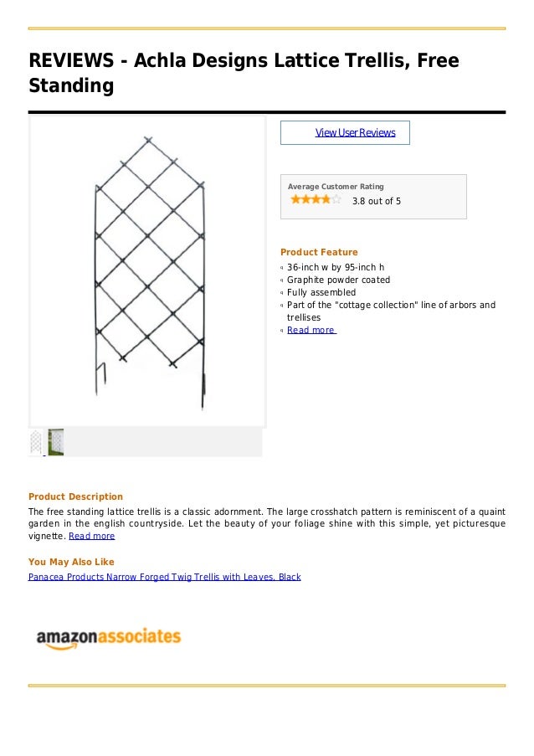
Task: Click the Average Customer Rating box
Action: click(x=373, y=197)
